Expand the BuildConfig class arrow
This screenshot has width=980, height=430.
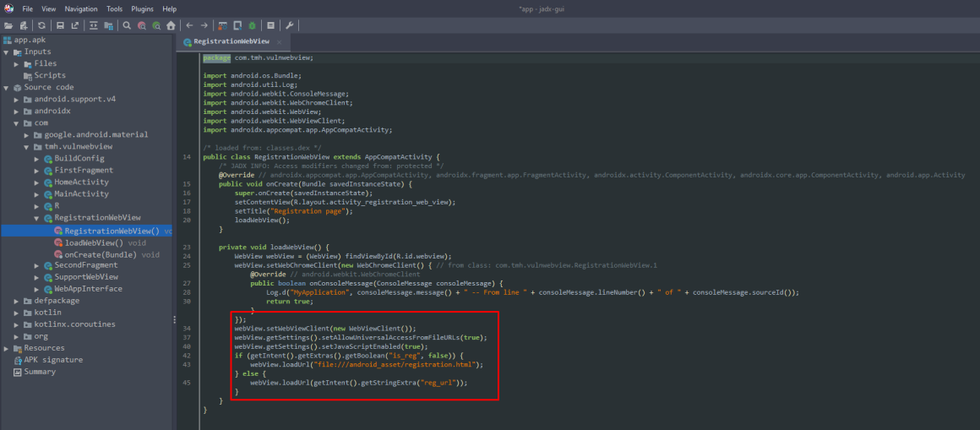[x=36, y=159]
